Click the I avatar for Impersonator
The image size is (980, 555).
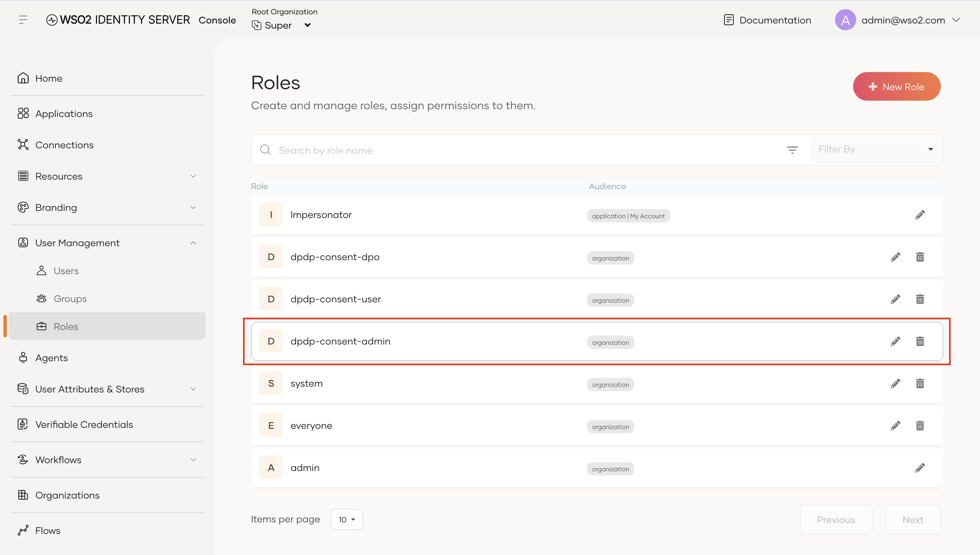click(271, 215)
